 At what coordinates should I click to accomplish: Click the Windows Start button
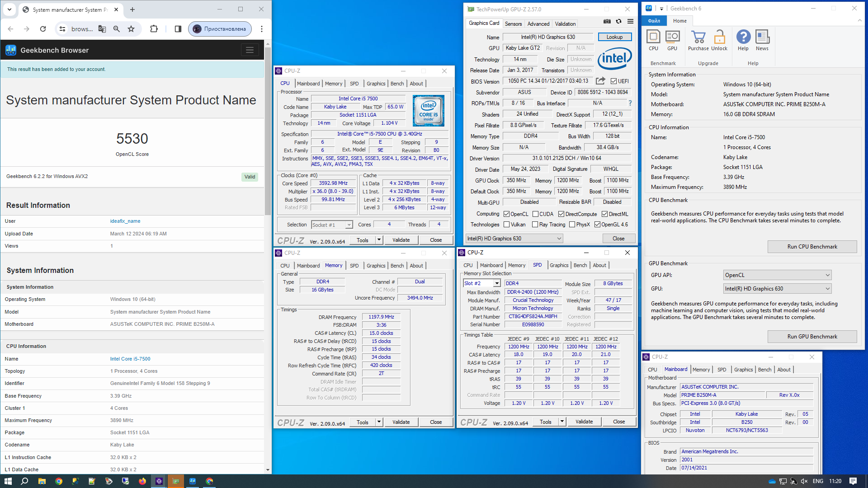pyautogui.click(x=8, y=481)
